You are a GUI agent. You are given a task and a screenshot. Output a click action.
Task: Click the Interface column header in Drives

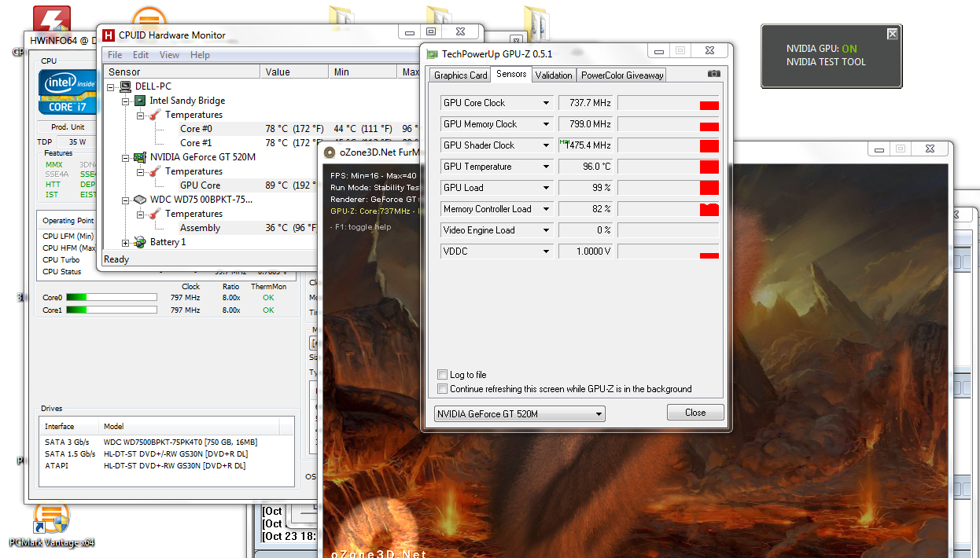point(70,427)
